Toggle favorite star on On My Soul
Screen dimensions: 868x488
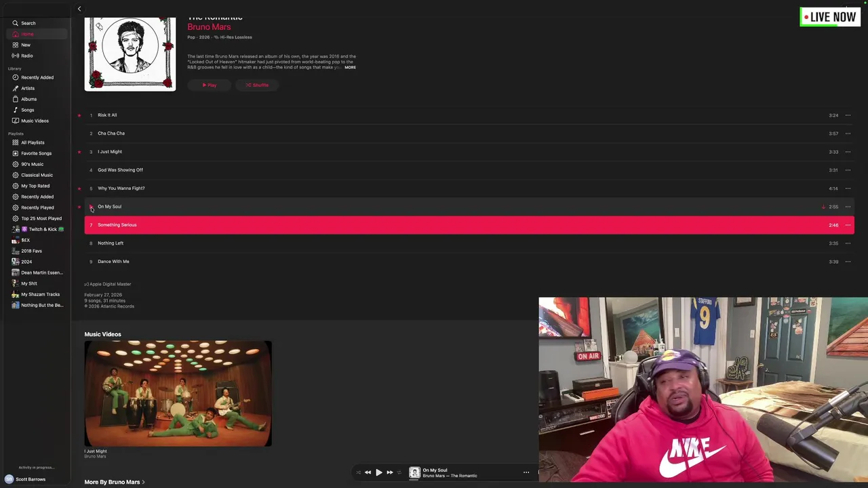(79, 207)
